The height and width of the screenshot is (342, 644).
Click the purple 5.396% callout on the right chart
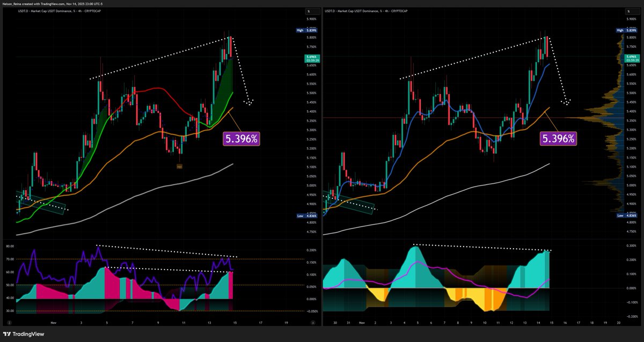click(x=559, y=138)
